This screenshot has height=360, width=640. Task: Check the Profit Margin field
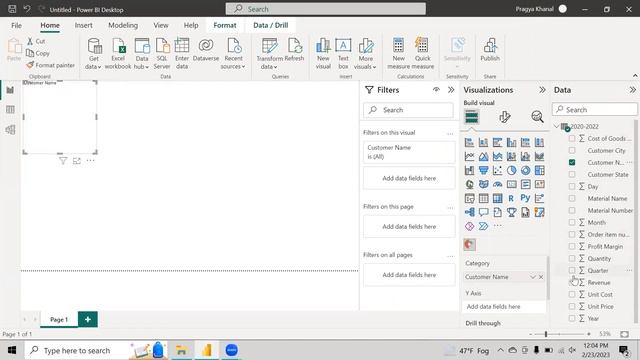[572, 246]
